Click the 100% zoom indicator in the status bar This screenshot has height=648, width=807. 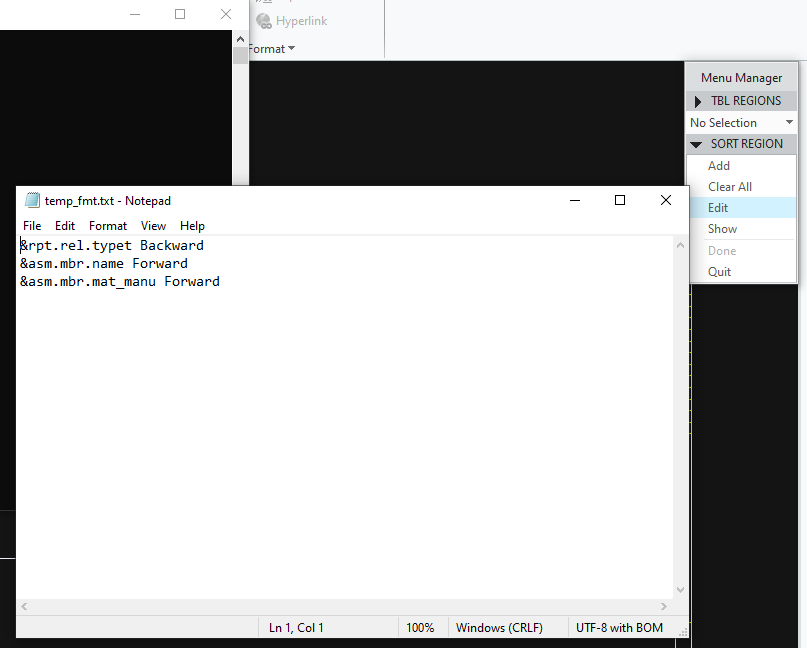(421, 627)
